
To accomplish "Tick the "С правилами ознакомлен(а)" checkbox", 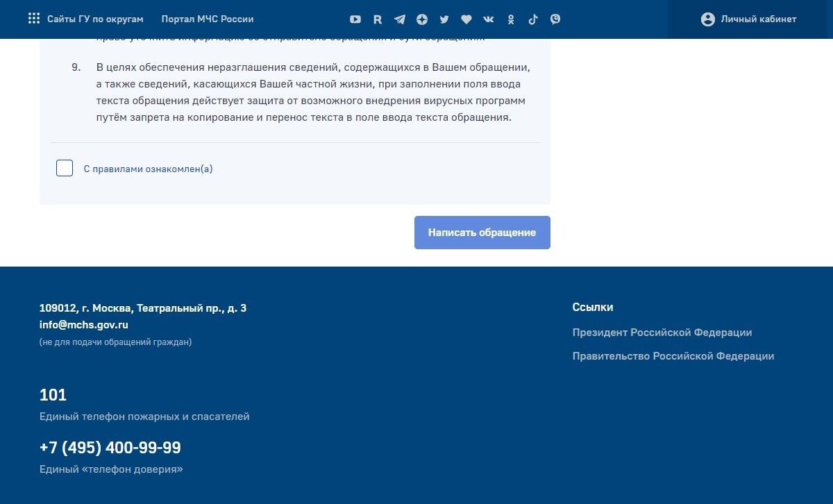I will (x=65, y=168).
